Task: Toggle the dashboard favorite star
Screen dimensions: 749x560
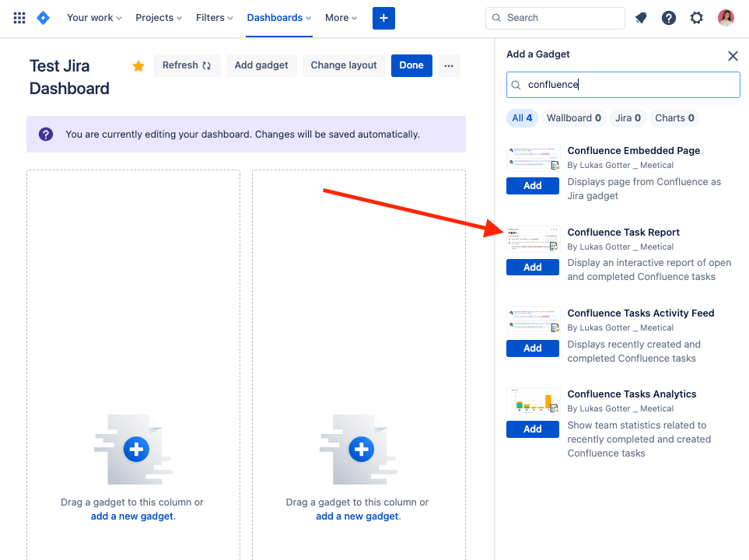Action: pos(138,66)
